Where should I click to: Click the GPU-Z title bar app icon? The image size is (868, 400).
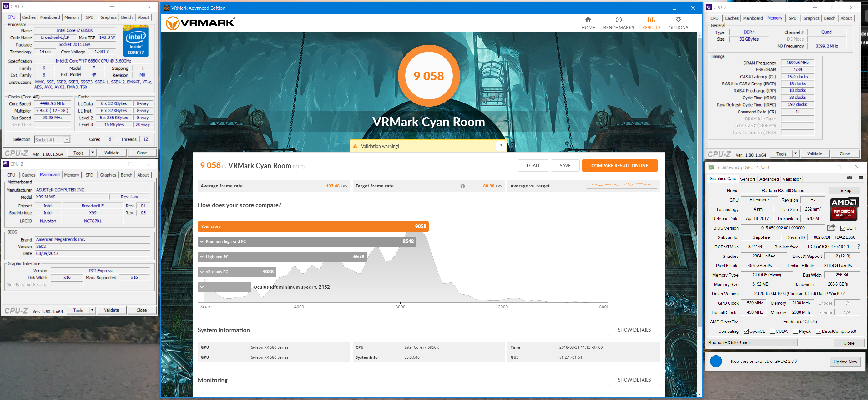tap(711, 167)
